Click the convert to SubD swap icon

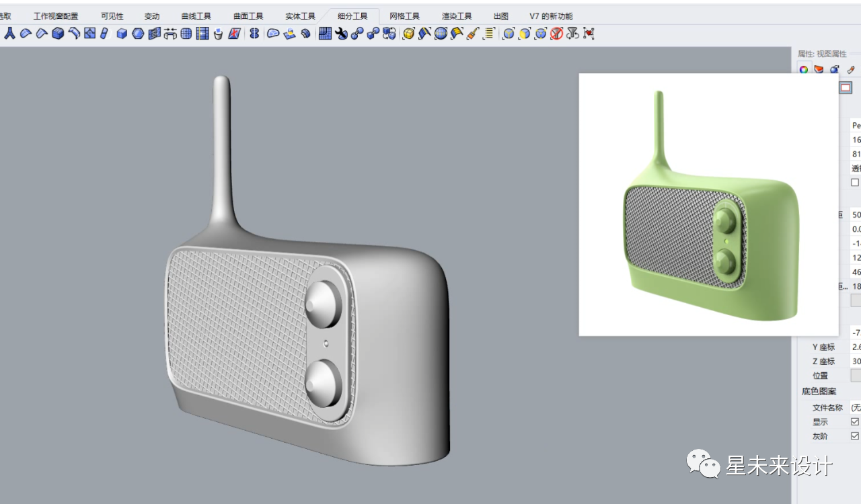pos(389,33)
